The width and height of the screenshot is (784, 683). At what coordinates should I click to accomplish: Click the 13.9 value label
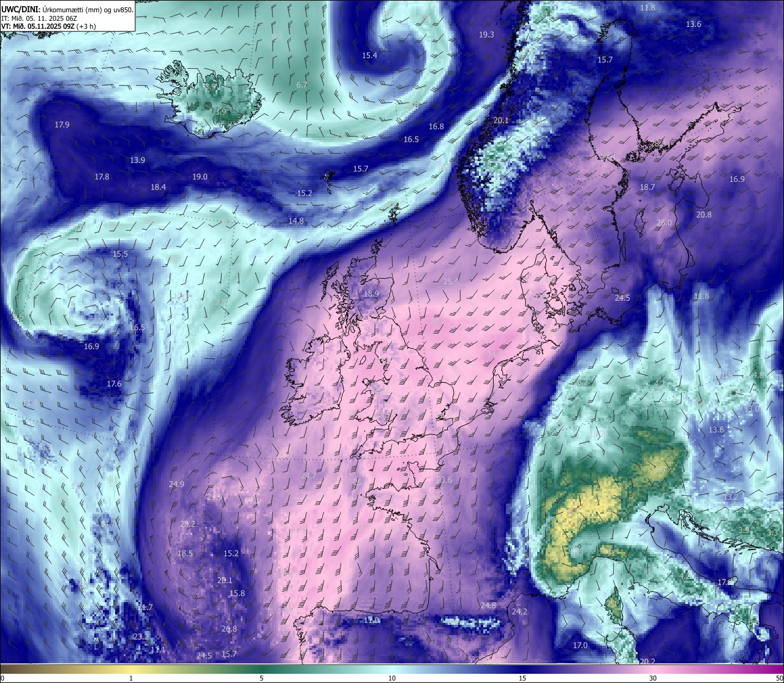(x=137, y=160)
